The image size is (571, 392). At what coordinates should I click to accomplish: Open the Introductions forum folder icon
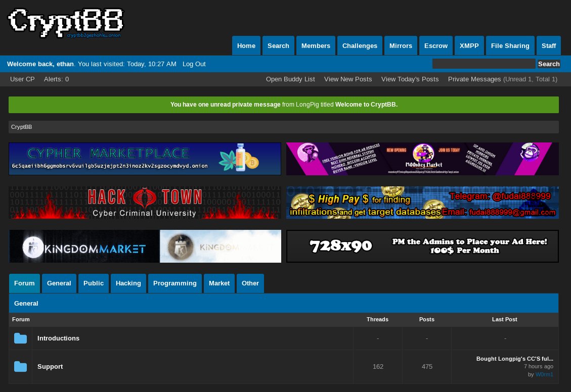pyautogui.click(x=20, y=338)
